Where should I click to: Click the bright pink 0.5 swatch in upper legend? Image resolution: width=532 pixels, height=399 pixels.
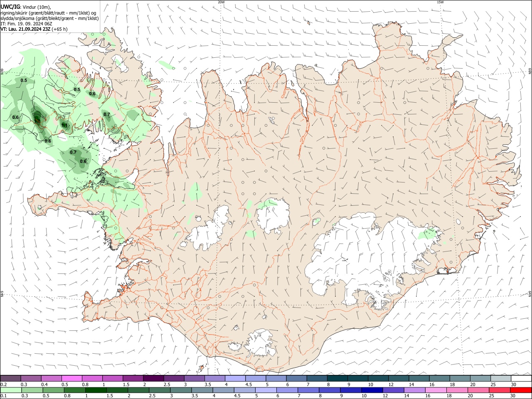click(72, 378)
